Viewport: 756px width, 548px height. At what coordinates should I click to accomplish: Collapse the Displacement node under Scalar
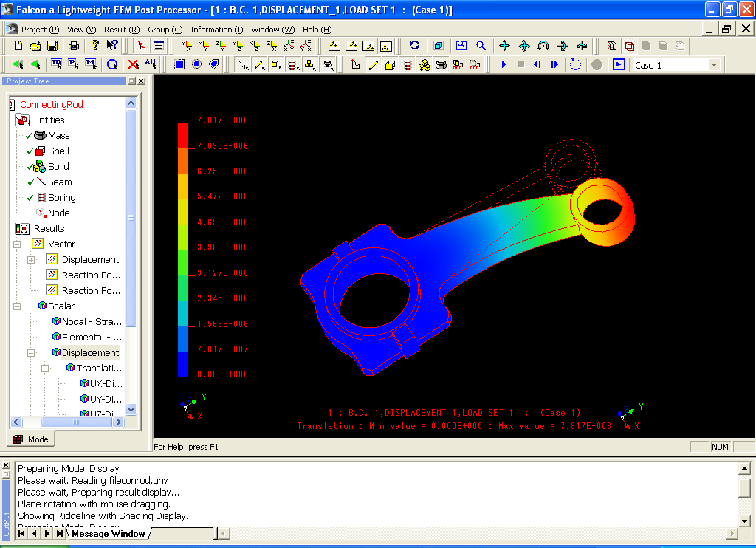(x=31, y=352)
